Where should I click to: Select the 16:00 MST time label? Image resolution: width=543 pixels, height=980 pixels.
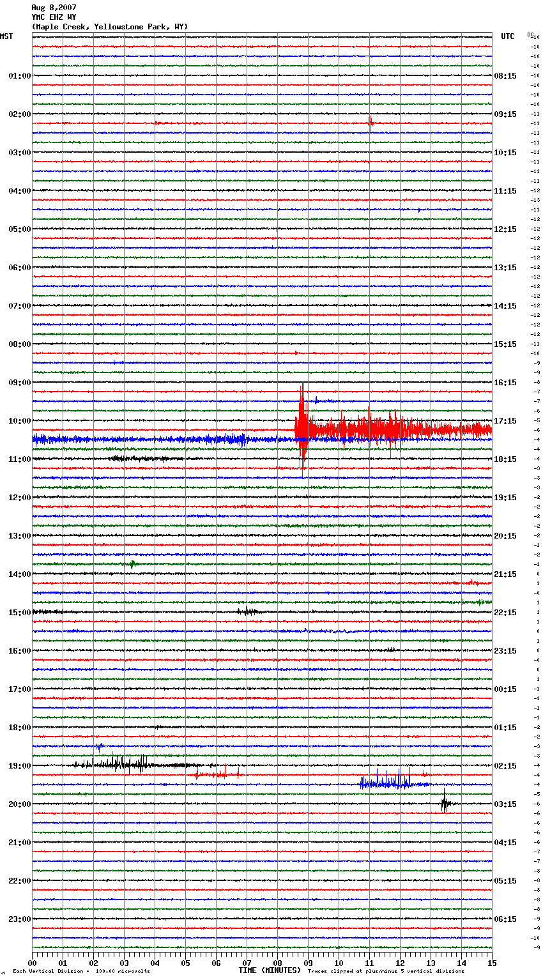19,651
